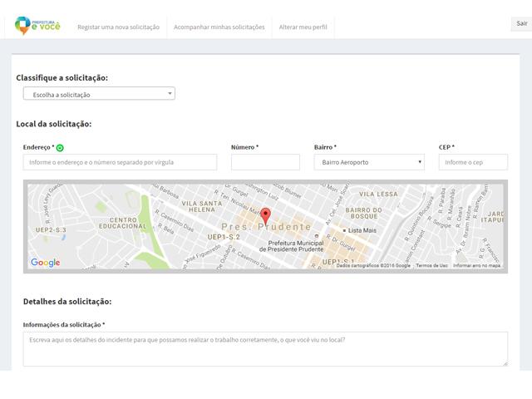532x399 pixels.
Task: Focus the Número input field
Action: 265,162
